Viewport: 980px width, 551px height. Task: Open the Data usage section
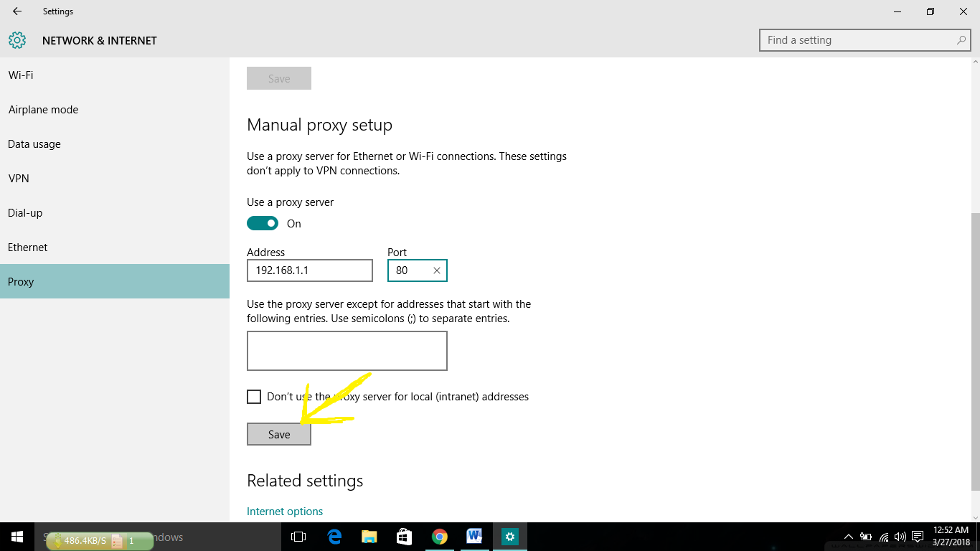[x=115, y=144]
